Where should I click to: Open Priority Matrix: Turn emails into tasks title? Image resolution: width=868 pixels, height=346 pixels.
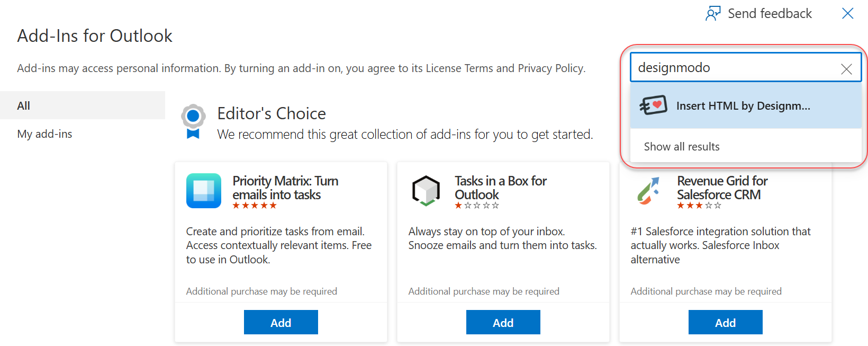coord(285,188)
